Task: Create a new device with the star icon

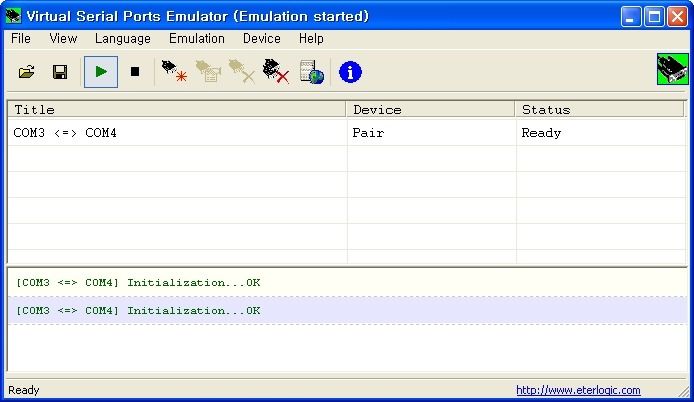Action: [174, 72]
